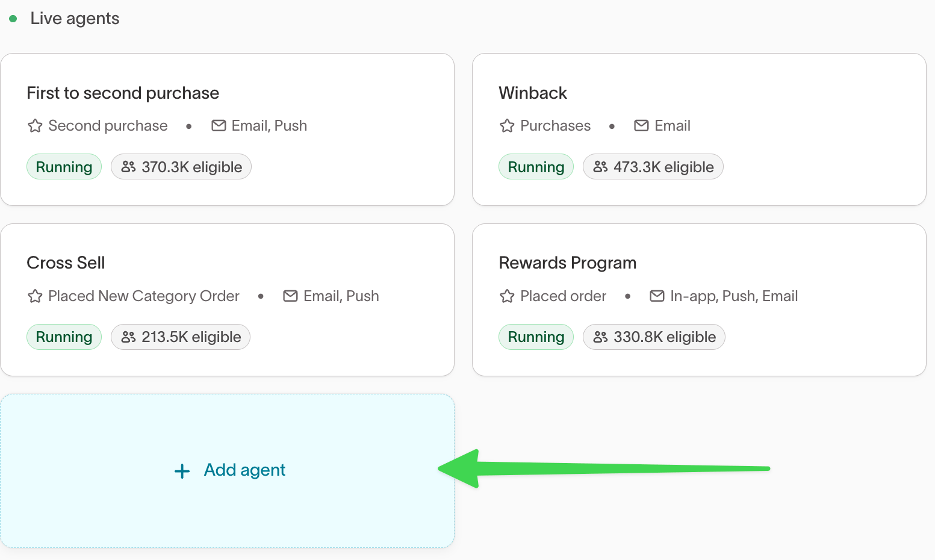Screen dimensions: 935x560
Task: Click the 330.8K eligible badge
Action: pyautogui.click(x=654, y=337)
